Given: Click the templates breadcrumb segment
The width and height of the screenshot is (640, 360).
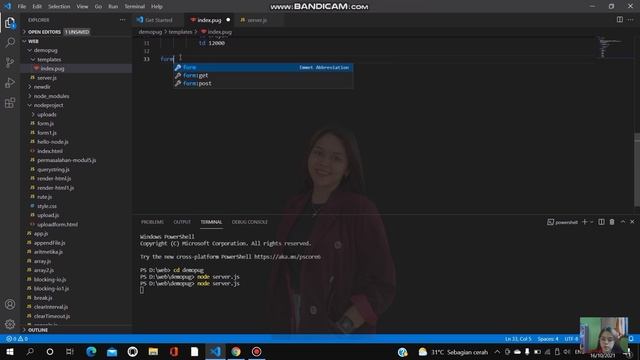Looking at the screenshot, I should [180, 31].
